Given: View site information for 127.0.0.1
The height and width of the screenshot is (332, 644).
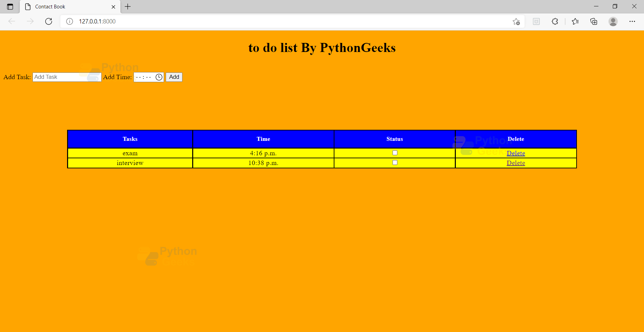Looking at the screenshot, I should pos(69,21).
